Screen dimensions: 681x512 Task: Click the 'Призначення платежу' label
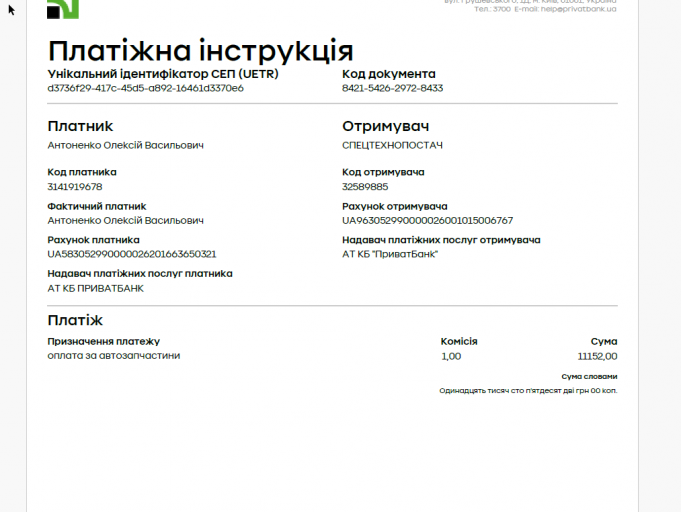104,341
